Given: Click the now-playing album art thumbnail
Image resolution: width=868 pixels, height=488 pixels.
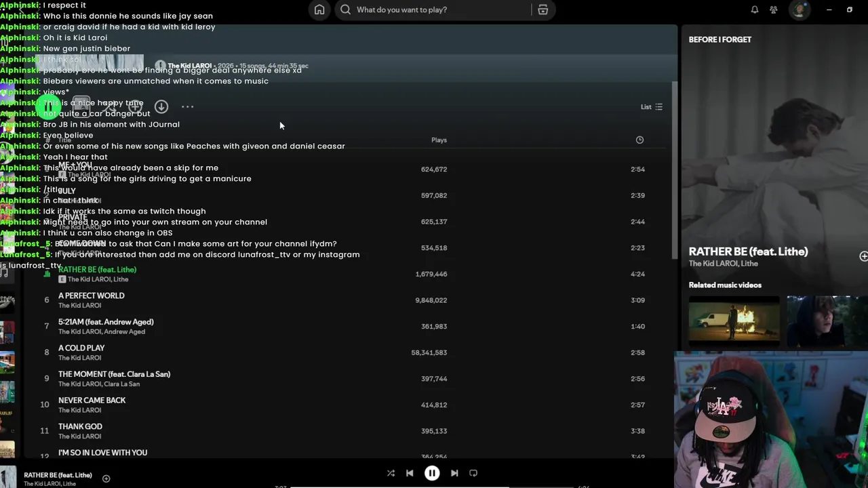Looking at the screenshot, I should (8, 478).
